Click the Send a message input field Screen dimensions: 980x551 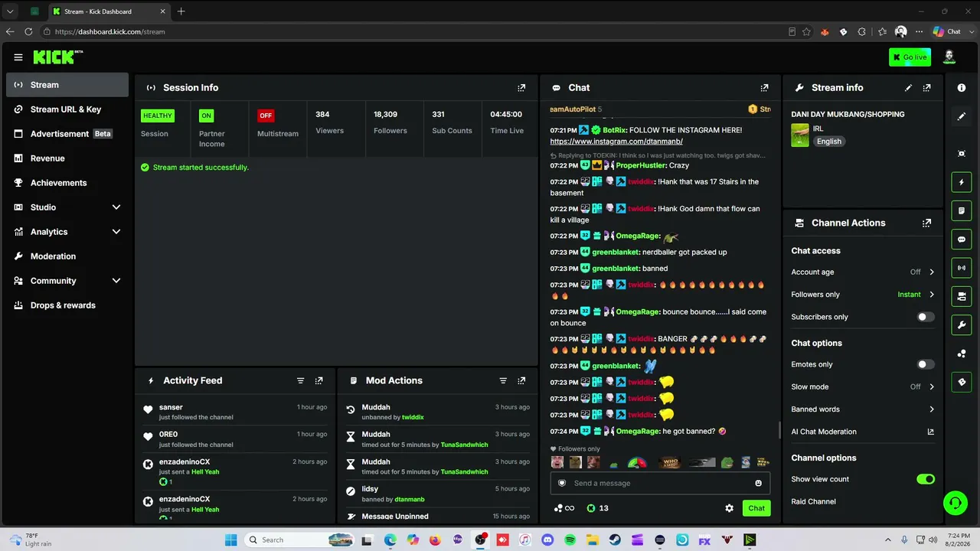point(660,484)
